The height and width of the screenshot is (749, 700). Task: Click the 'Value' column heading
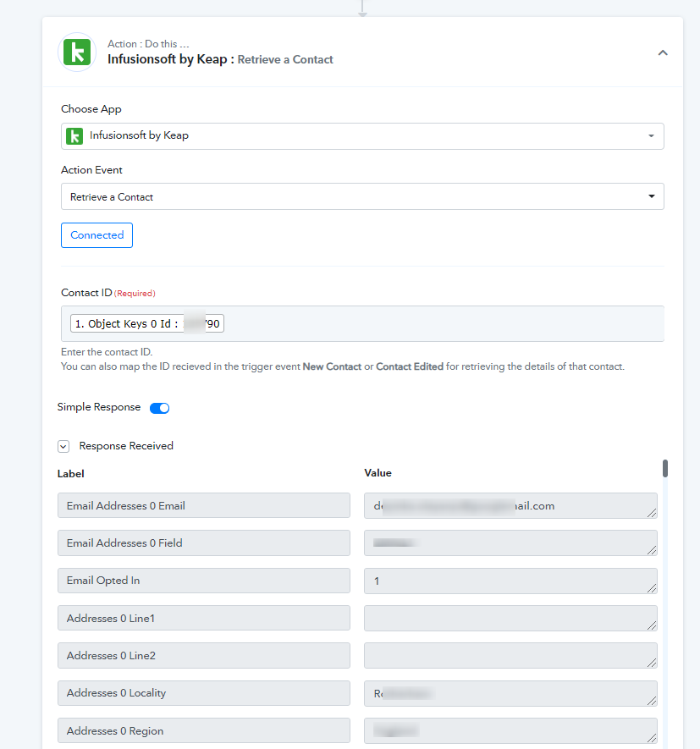pyautogui.click(x=378, y=473)
